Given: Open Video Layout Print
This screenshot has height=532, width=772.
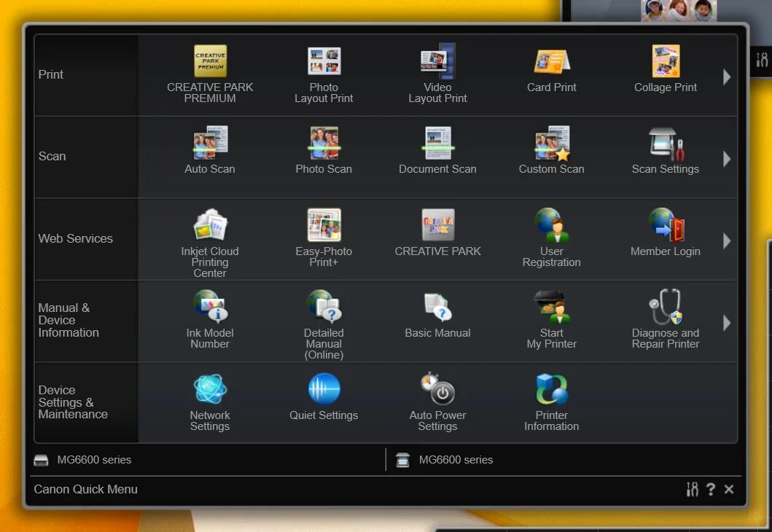Looking at the screenshot, I should 437,74.
